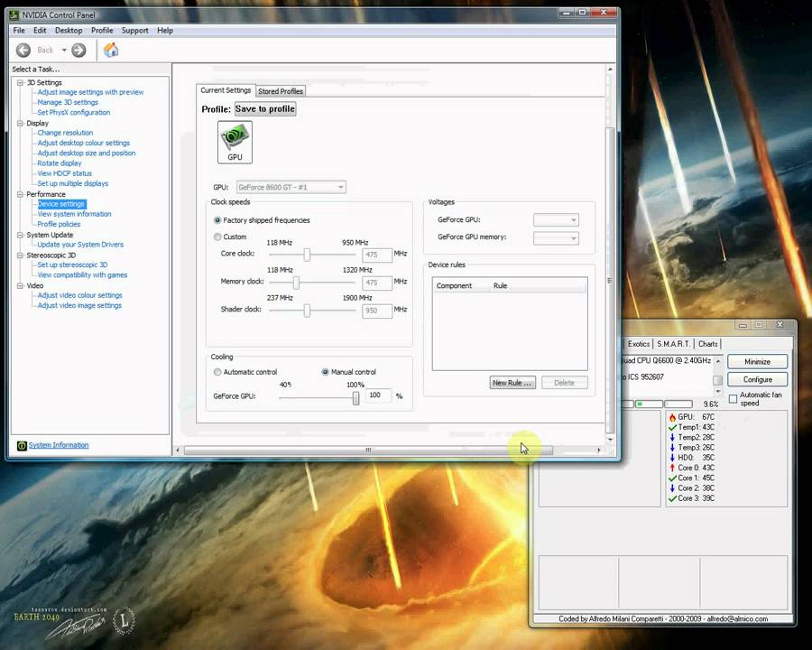Click the blue down arrow beside HD0
Viewport: 812px width, 650px height.
coord(672,458)
